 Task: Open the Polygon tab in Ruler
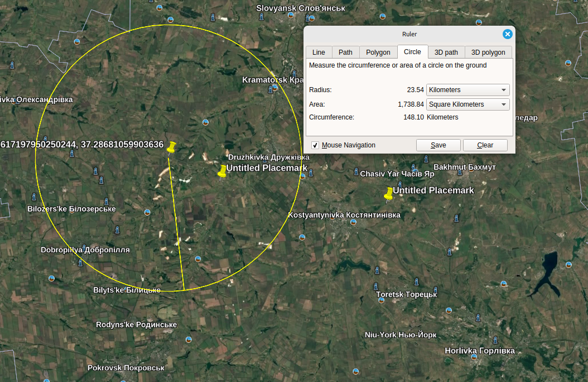pos(378,52)
